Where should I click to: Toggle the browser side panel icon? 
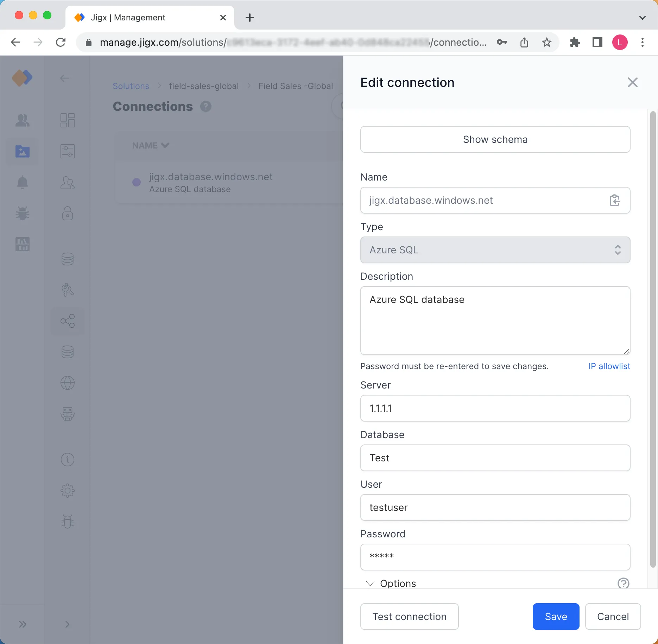[x=597, y=43]
